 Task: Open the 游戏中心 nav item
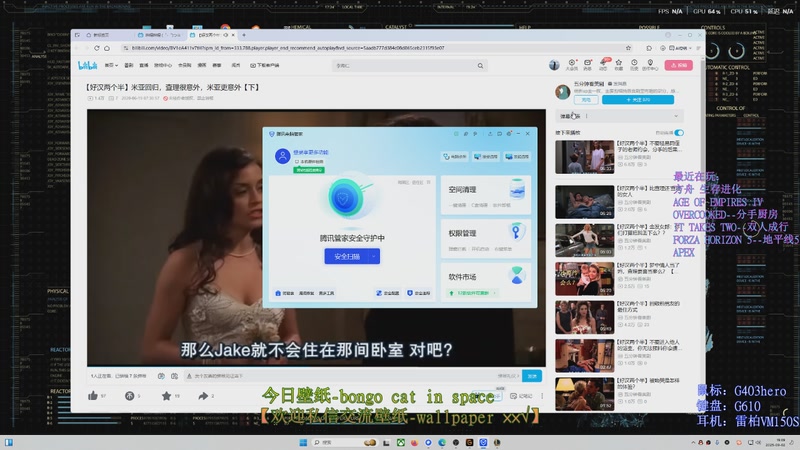coord(163,65)
